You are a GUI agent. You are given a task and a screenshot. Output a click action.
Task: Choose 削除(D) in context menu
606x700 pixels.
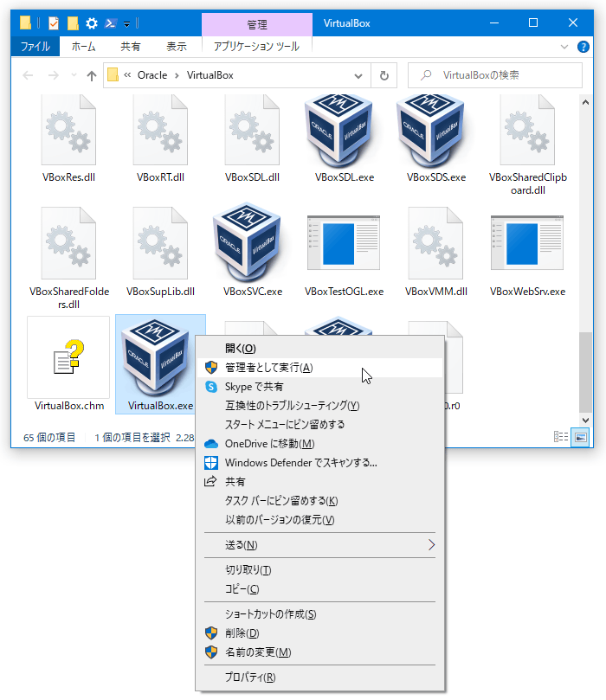point(319,633)
